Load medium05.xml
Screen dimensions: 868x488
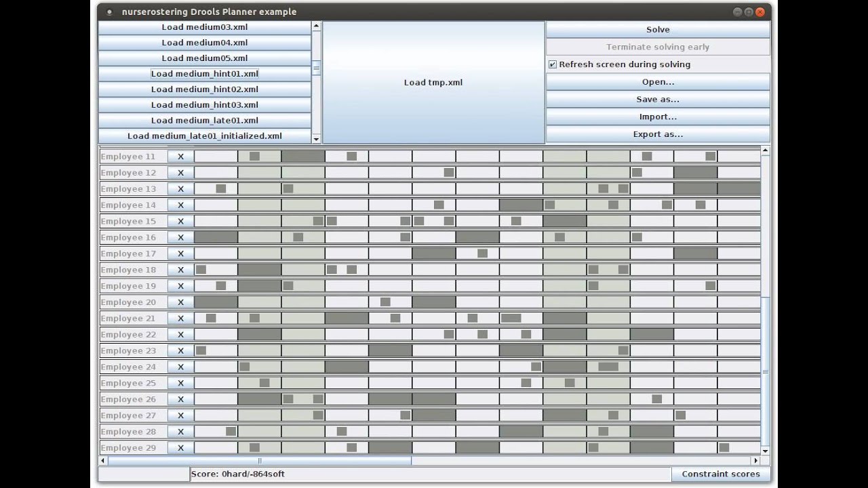pyautogui.click(x=205, y=58)
